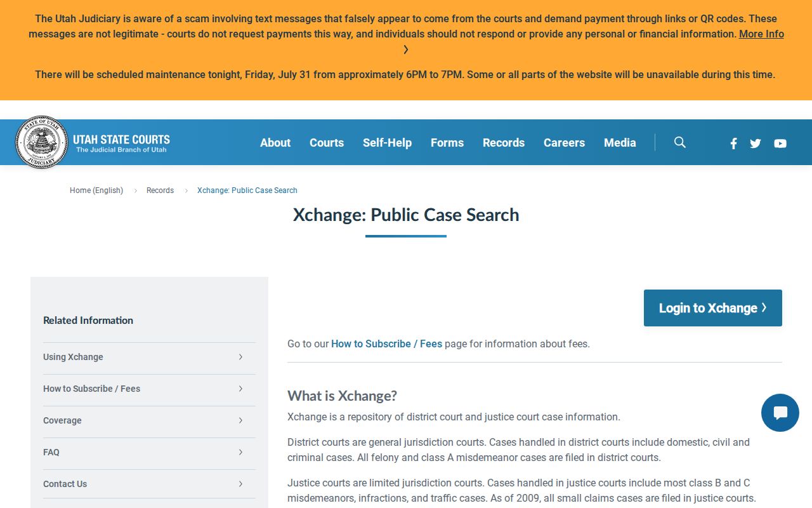Open How to Subscribe / Fees inline link
This screenshot has height=508, width=812.
(386, 344)
